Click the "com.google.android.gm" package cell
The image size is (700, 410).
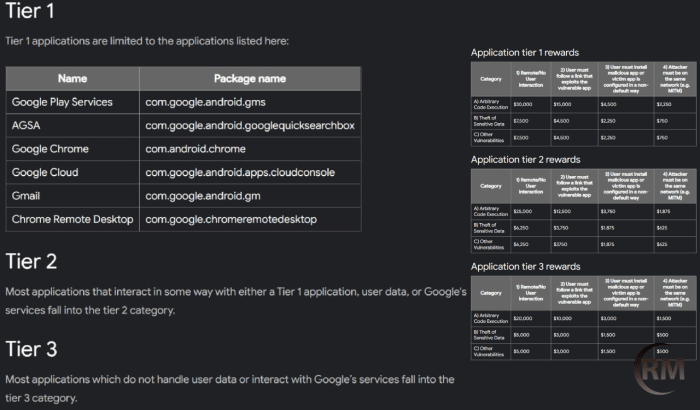pos(250,196)
